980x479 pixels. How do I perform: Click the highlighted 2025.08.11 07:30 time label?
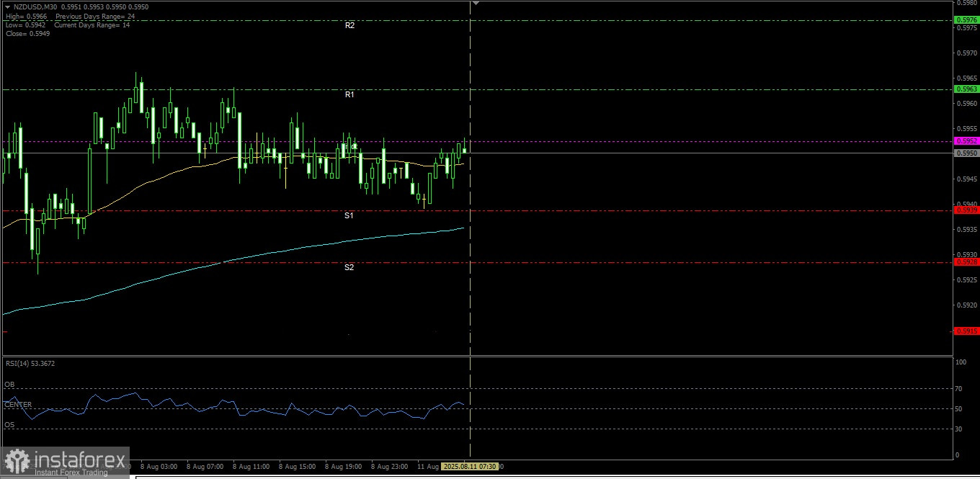[x=470, y=467]
